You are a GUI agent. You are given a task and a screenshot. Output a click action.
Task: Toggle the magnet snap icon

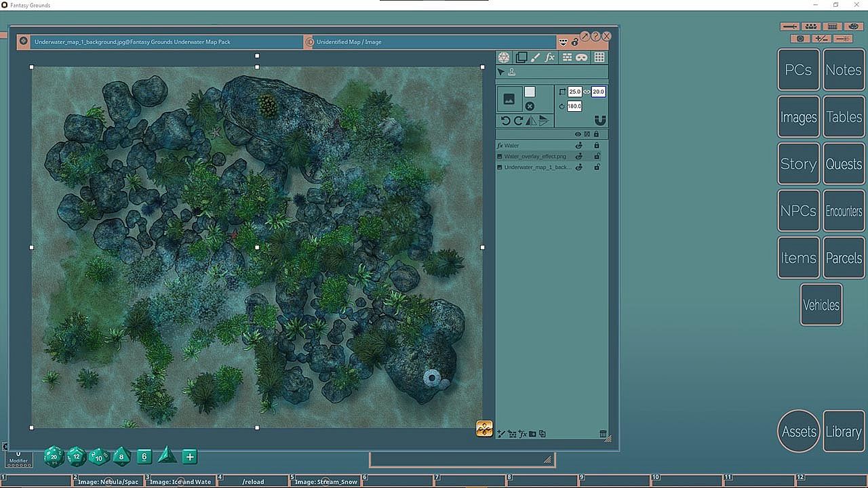click(x=599, y=121)
